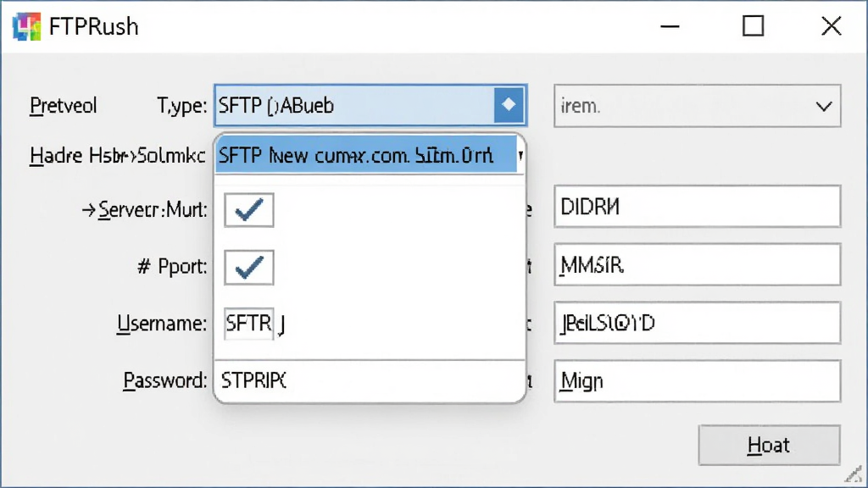The width and height of the screenshot is (868, 488).
Task: Click the FTPRush app logo icon
Action: coord(26,26)
